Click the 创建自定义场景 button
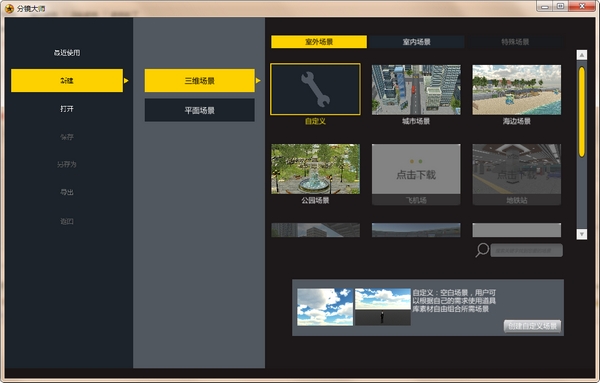The image size is (600, 383). coord(532,326)
